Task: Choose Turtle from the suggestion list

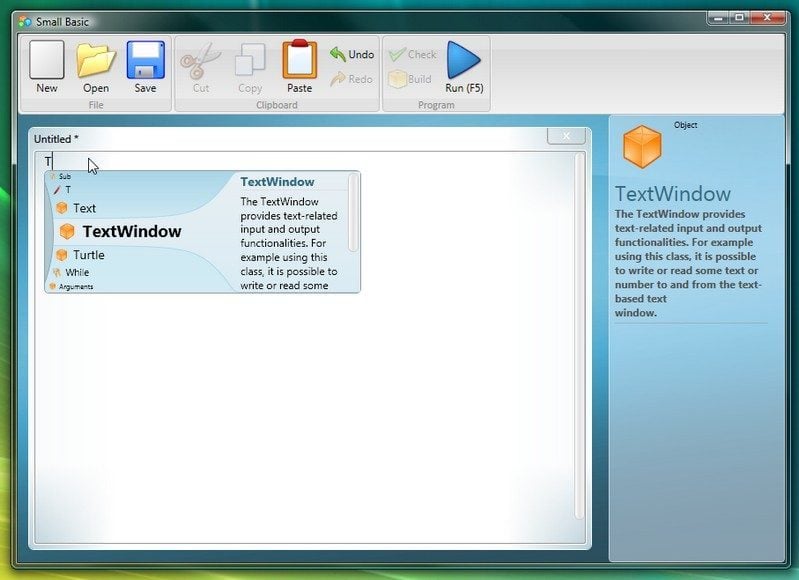Action: [x=89, y=255]
